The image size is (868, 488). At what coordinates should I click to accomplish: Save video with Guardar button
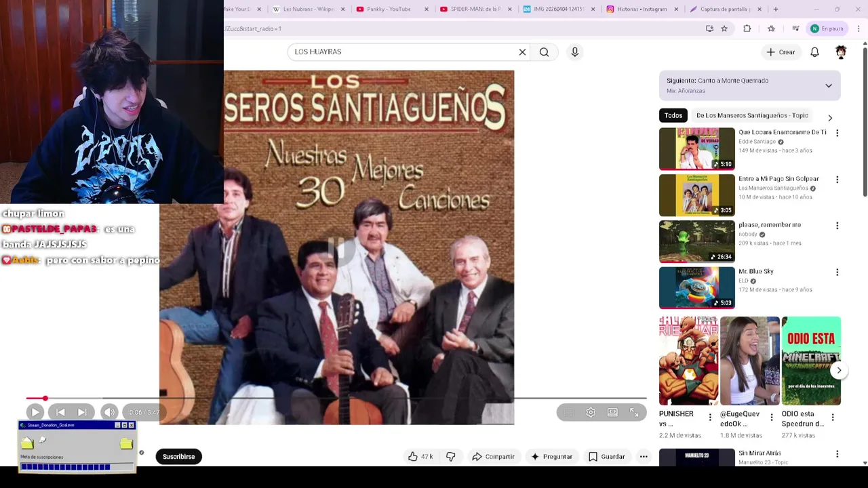point(606,457)
